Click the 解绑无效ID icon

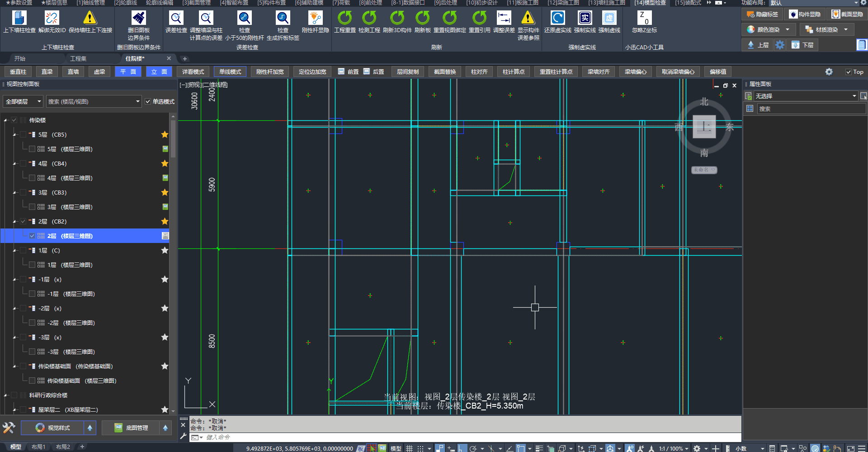(52, 18)
